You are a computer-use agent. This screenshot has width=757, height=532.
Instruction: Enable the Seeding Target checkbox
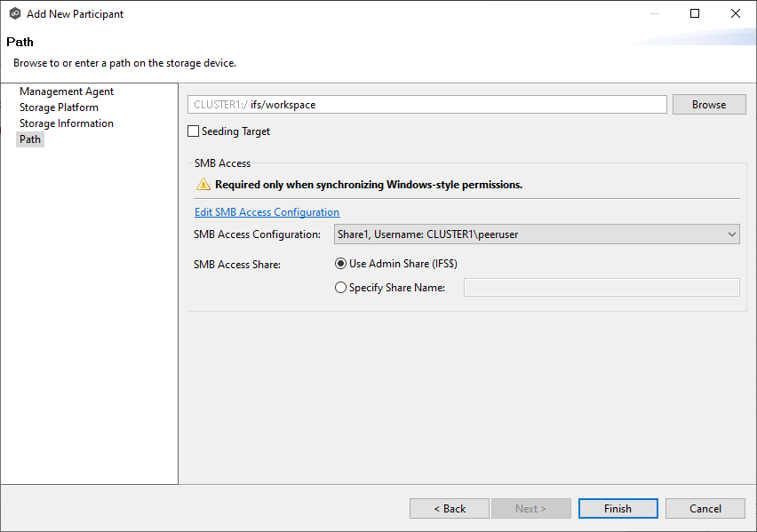(x=194, y=131)
